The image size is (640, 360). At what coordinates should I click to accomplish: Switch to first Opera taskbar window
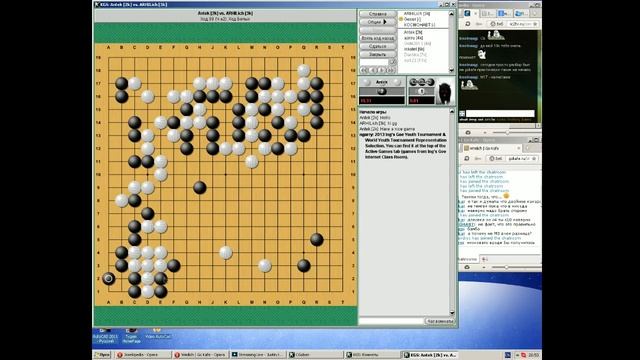pyautogui.click(x=142, y=355)
